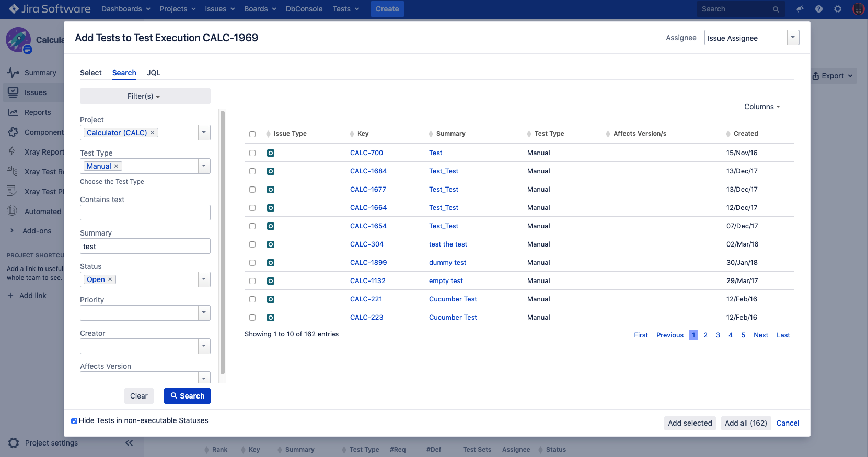
Task: Click the test issue type icon for CALC-700
Action: [271, 153]
